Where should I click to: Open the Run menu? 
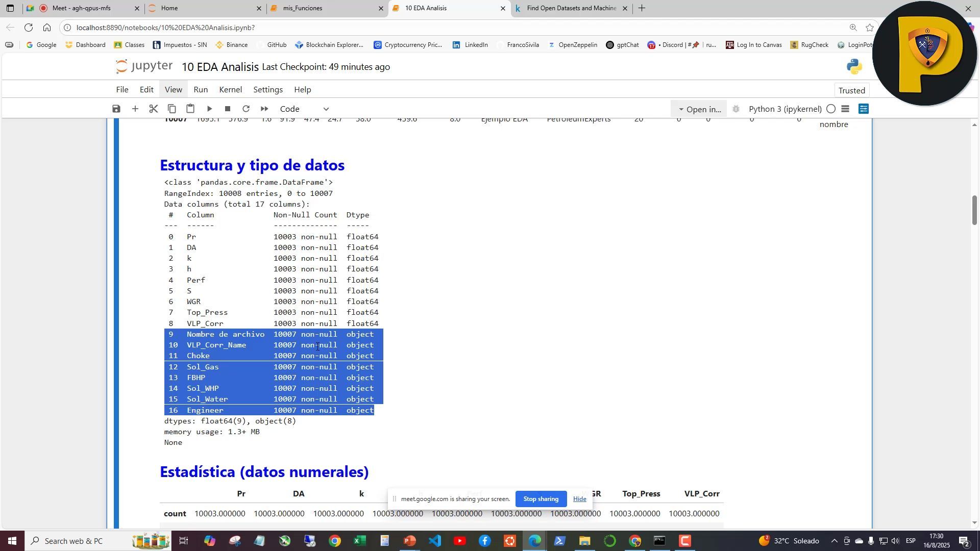point(201,90)
